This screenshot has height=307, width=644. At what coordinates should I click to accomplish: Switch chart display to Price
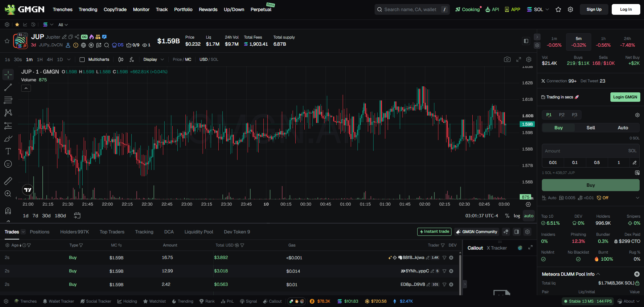(x=177, y=59)
